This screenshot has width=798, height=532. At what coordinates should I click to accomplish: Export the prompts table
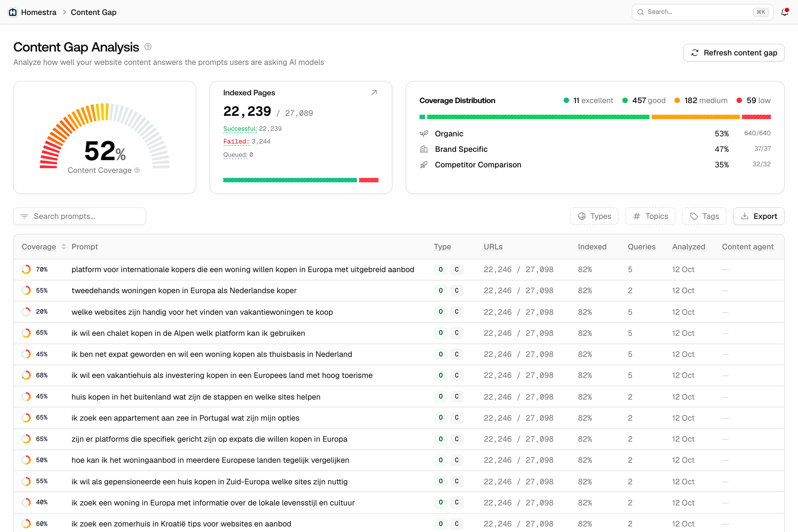759,216
